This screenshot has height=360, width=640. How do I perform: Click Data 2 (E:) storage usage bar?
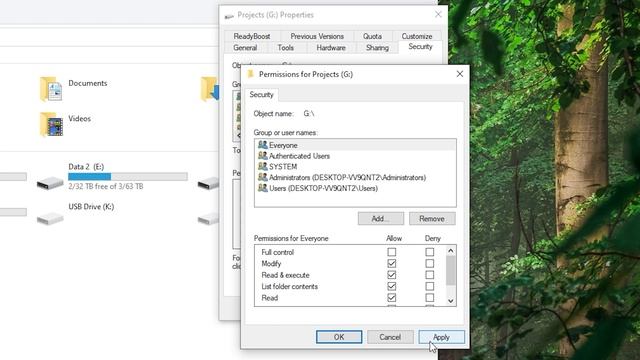point(128,176)
